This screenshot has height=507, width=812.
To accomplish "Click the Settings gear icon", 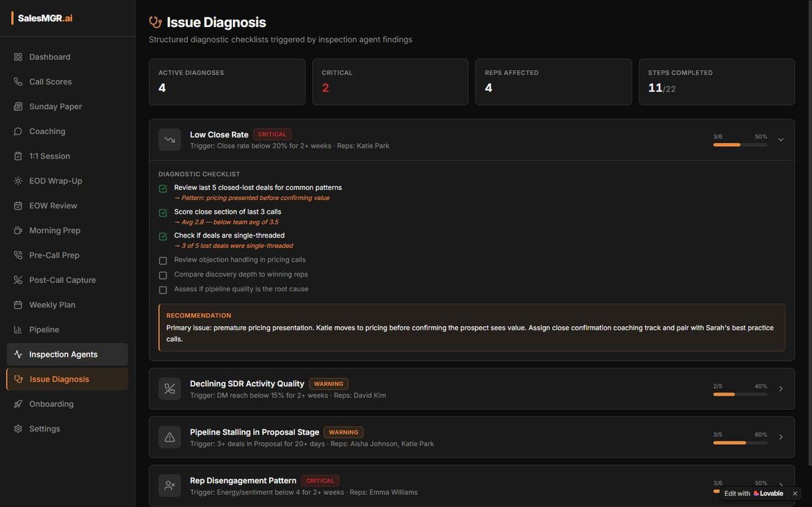I will 18,429.
